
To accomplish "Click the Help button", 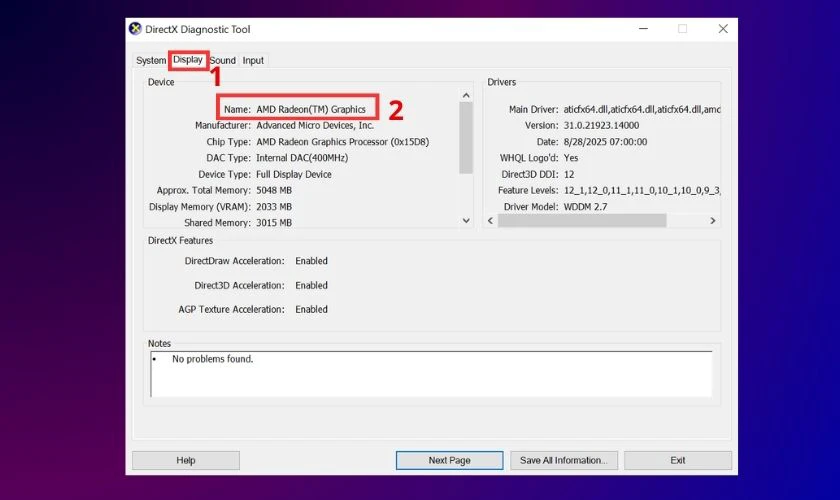I will click(186, 460).
